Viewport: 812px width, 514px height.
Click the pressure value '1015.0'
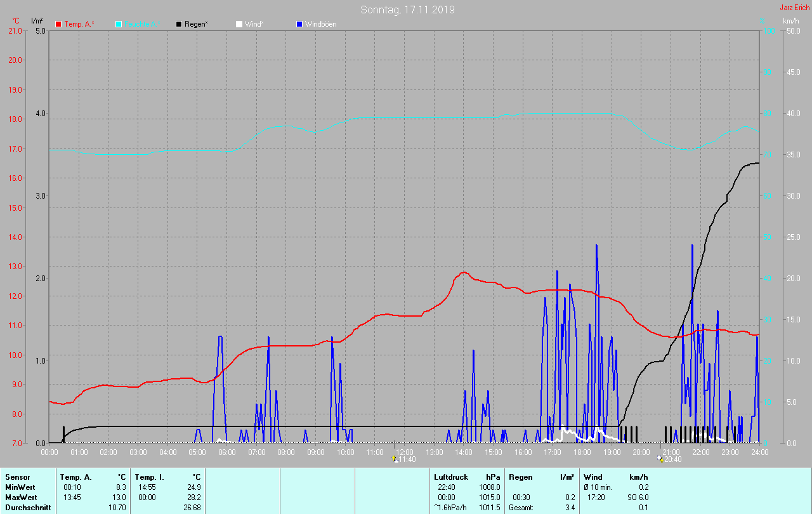pyautogui.click(x=490, y=497)
